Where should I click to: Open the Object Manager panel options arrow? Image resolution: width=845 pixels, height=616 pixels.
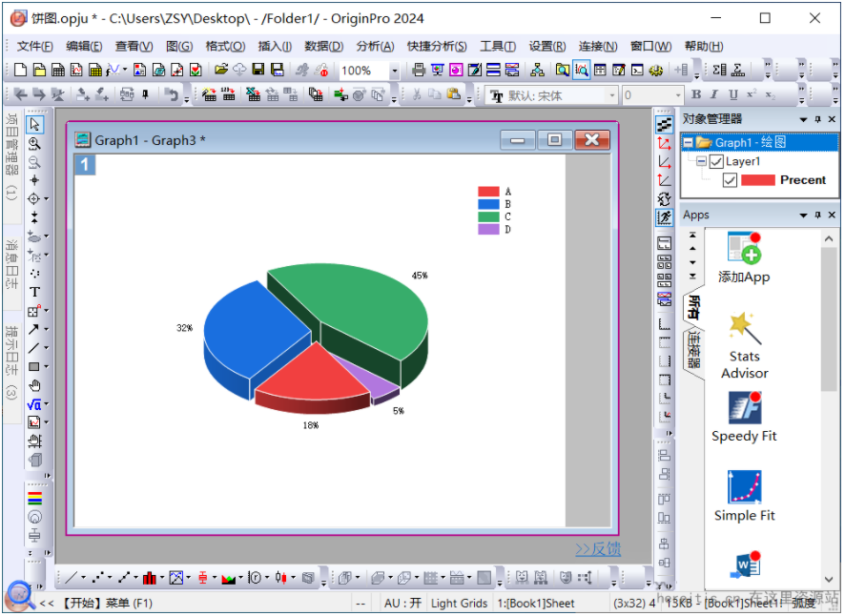point(803,119)
